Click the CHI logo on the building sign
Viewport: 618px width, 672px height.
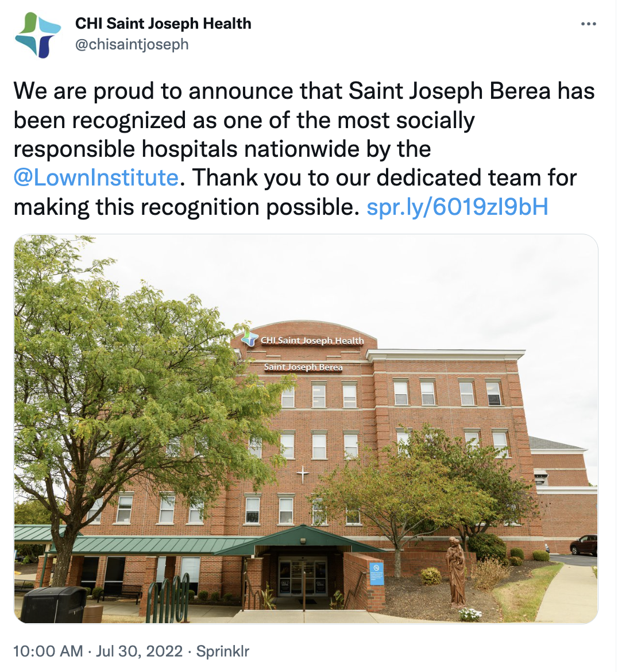(x=250, y=338)
